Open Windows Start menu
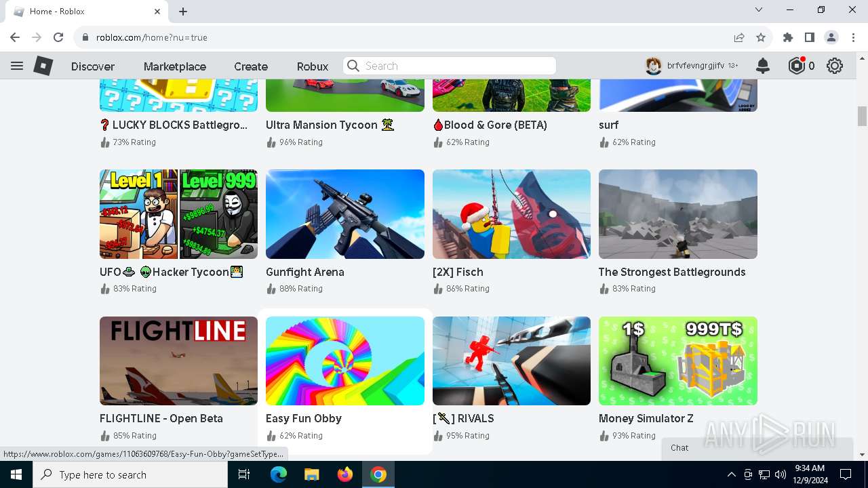 pos(16,474)
